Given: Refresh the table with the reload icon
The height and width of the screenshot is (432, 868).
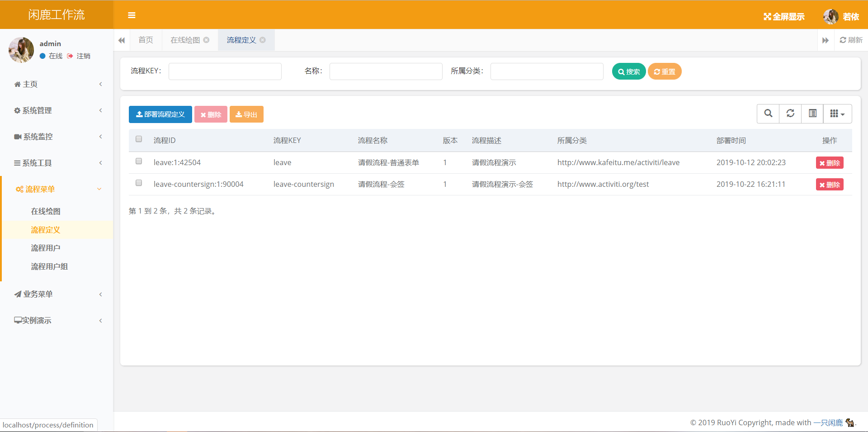Looking at the screenshot, I should [790, 114].
